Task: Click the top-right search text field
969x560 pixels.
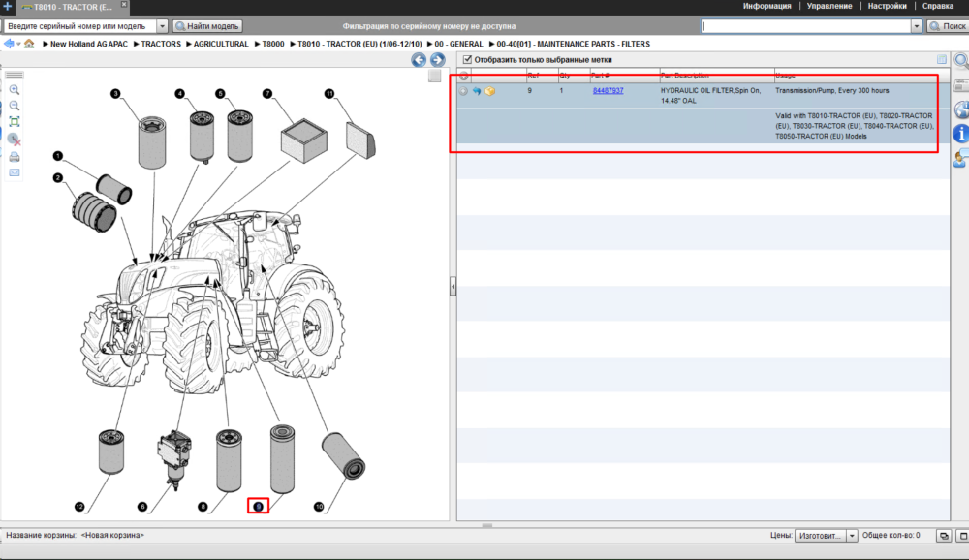Action: pos(806,26)
